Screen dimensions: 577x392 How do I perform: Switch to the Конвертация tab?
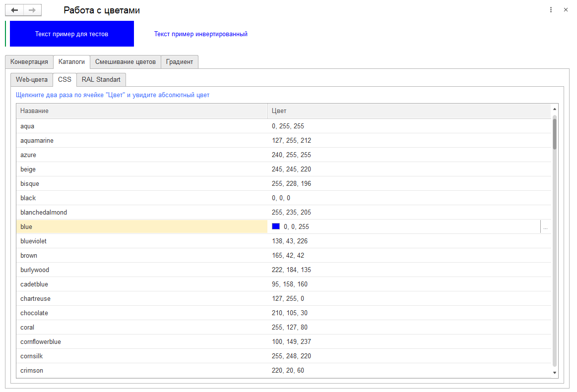pyautogui.click(x=29, y=62)
